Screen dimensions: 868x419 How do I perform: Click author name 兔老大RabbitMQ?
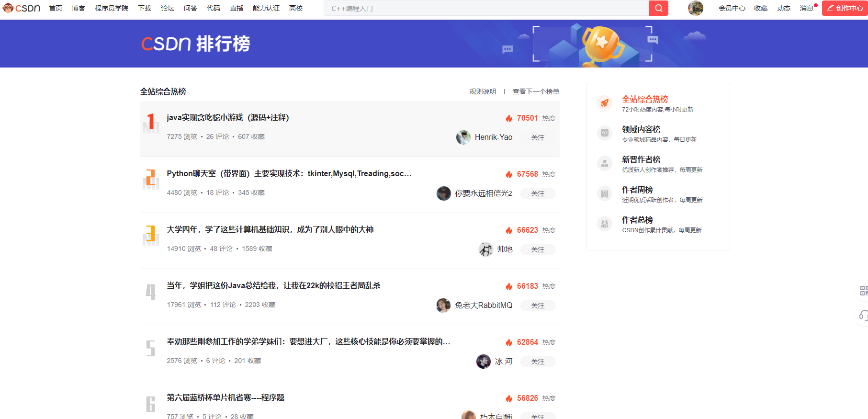[x=484, y=306]
